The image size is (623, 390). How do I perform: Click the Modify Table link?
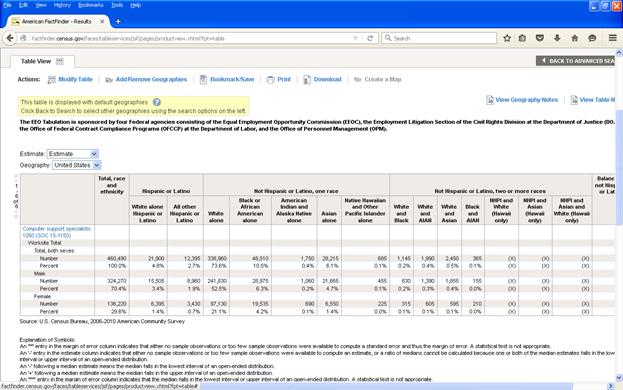click(75, 79)
